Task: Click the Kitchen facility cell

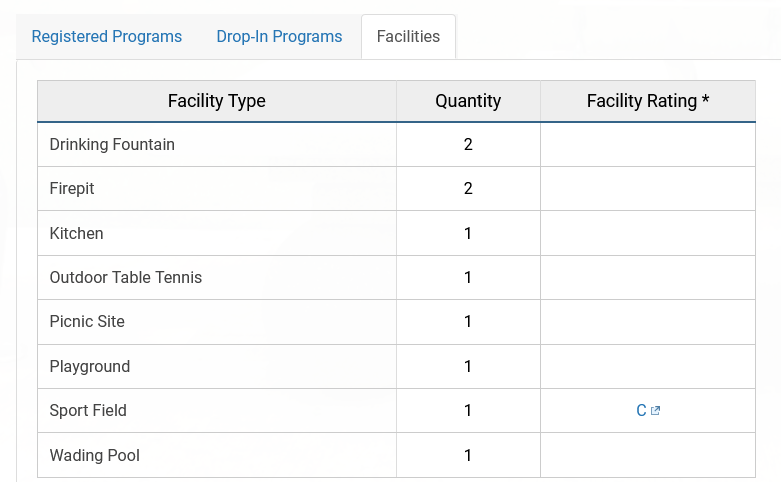Action: 76,233
